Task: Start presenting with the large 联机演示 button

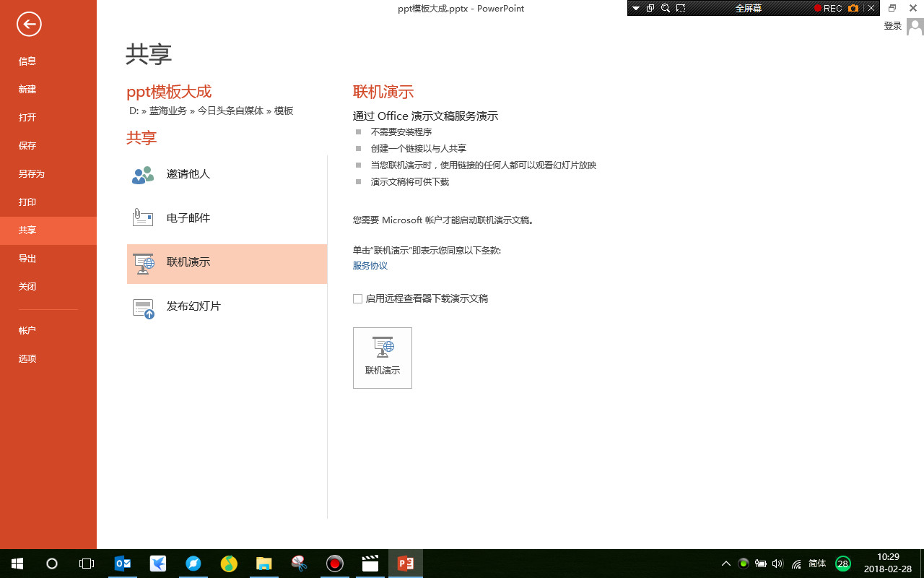Action: click(382, 357)
